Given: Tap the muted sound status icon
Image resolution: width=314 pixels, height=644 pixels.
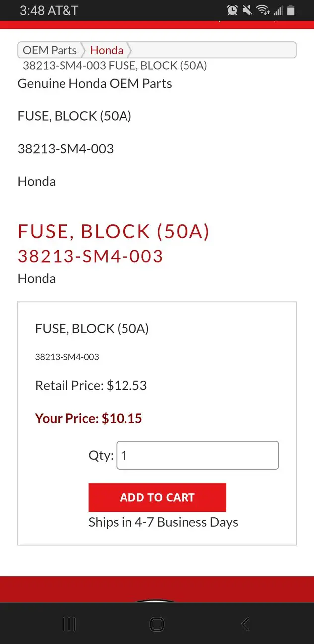Looking at the screenshot, I should coord(247,10).
